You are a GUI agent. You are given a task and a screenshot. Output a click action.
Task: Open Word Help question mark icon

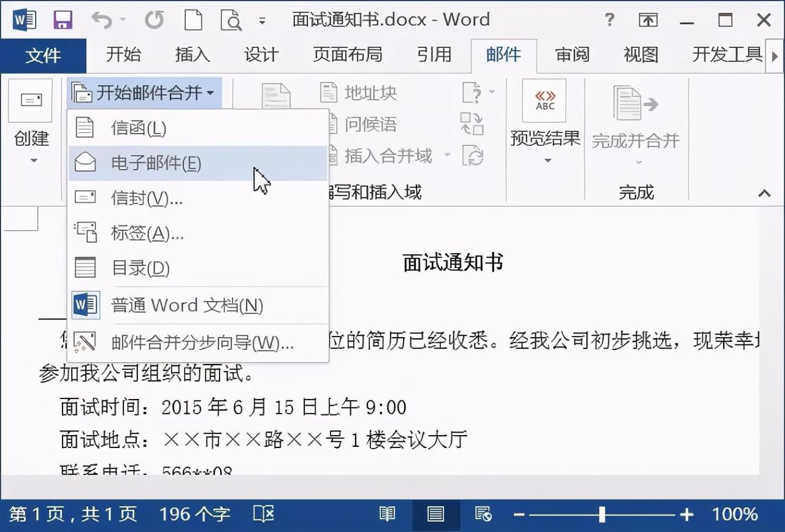tap(609, 20)
